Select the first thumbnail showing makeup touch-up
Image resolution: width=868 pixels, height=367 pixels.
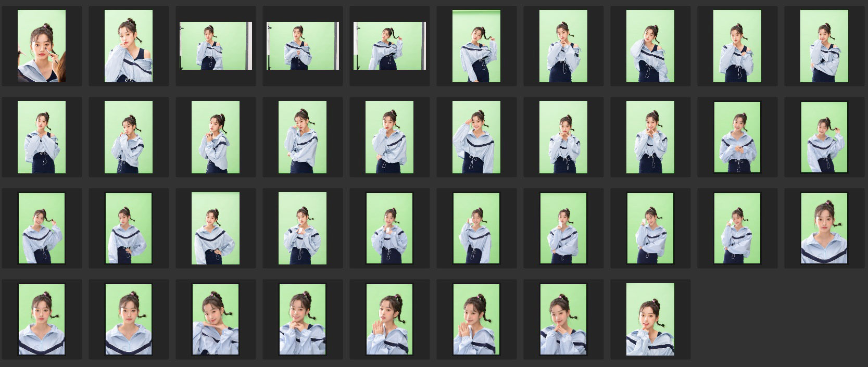pos(42,46)
